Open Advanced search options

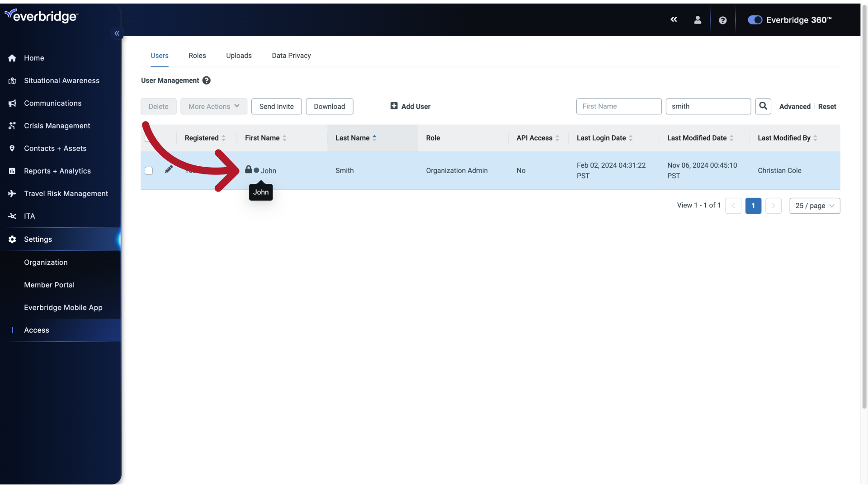(795, 106)
